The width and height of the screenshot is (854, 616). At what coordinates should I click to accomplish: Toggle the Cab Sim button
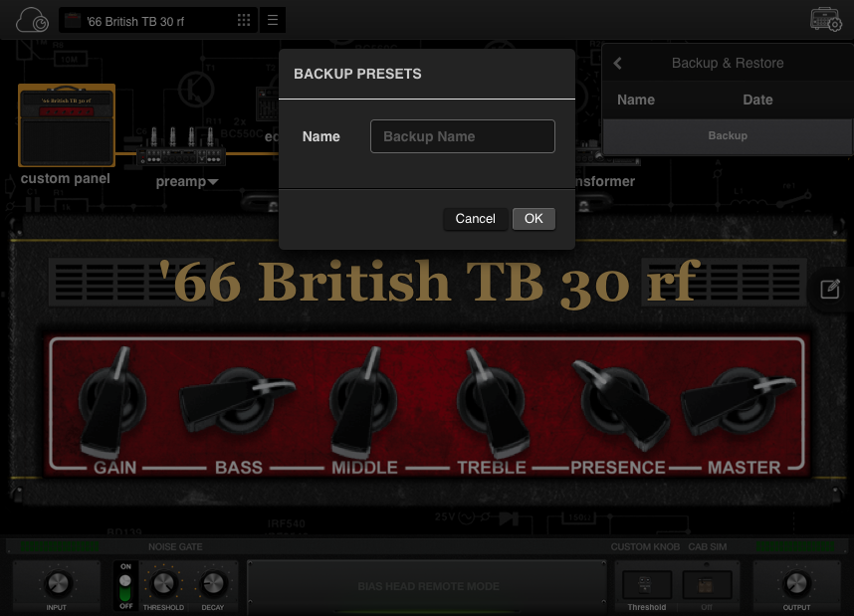pos(707,585)
